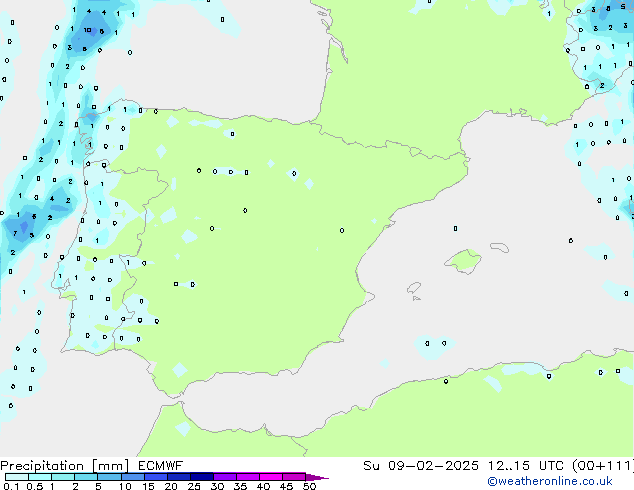Select the purple 30–35 mm swatch
The width and height of the screenshot is (634, 490).
[224, 477]
